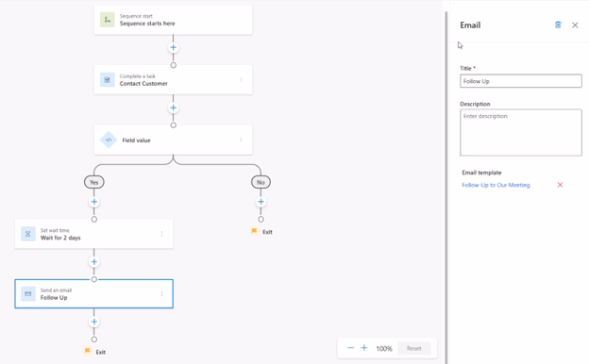This screenshot has width=589, height=364.
Task: Select the Contact Customer task card
Action: click(173, 80)
